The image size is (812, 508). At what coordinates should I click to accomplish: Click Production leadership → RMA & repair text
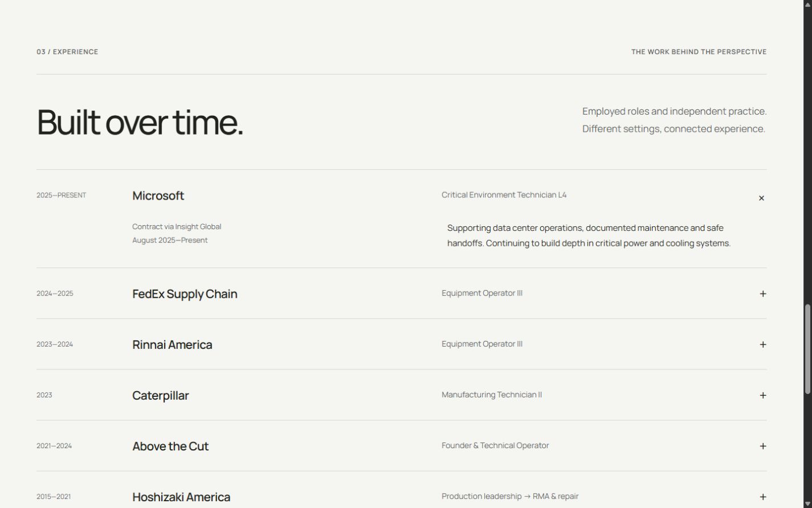click(x=509, y=496)
